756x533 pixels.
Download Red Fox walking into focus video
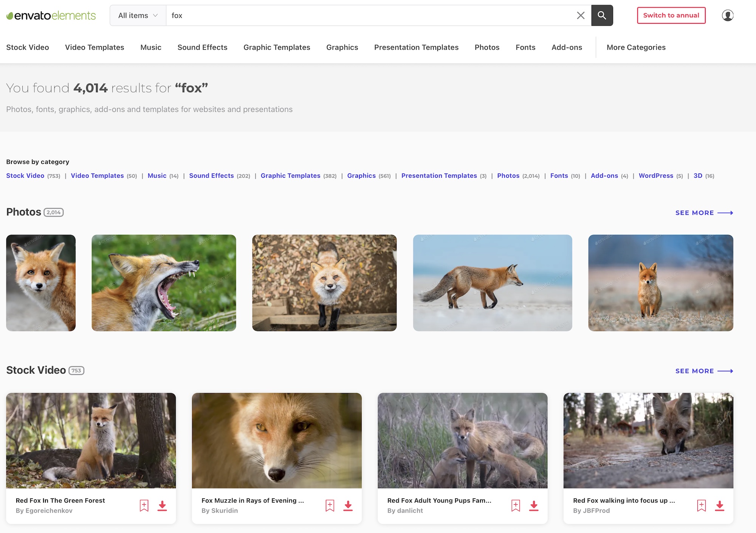point(719,505)
